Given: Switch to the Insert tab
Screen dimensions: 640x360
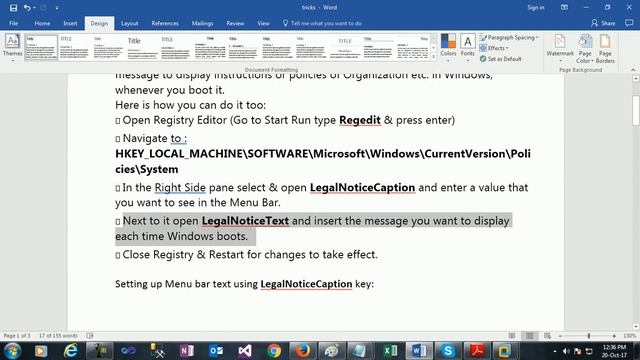Looking at the screenshot, I should tap(70, 23).
